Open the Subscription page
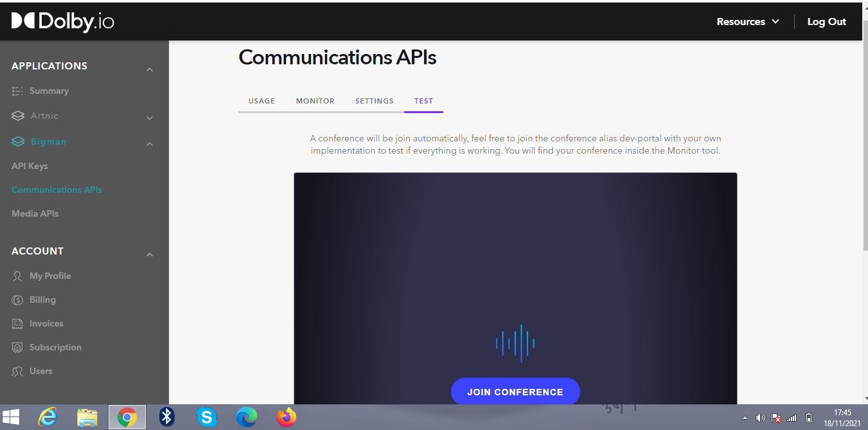 coord(55,347)
